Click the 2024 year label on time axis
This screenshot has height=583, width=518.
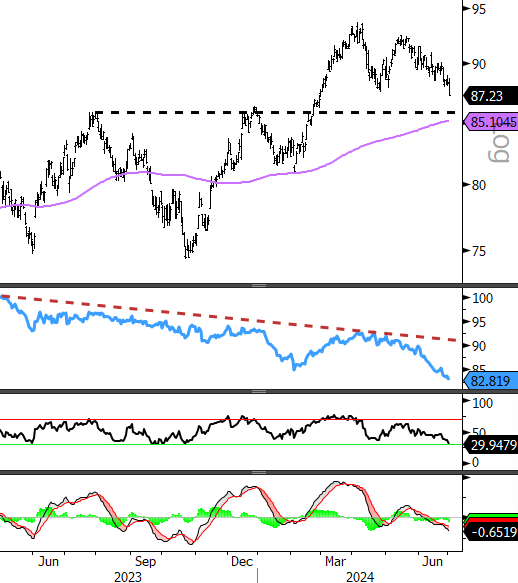coord(360,577)
